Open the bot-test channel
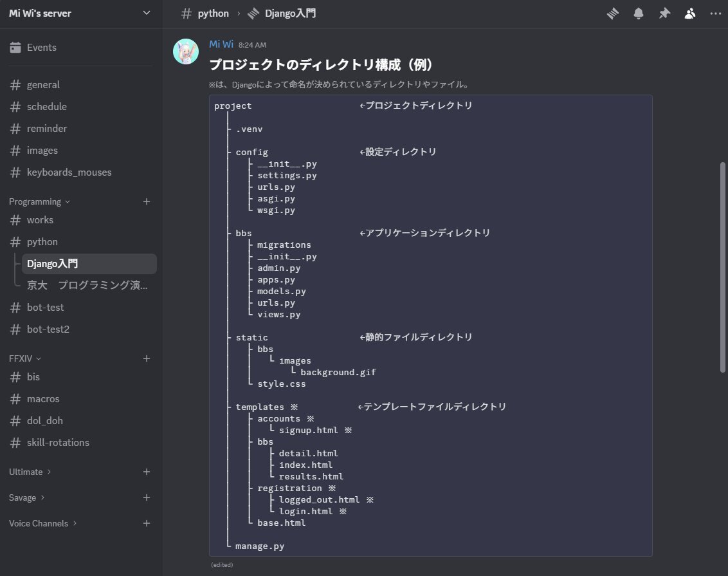The height and width of the screenshot is (576, 728). point(80,308)
